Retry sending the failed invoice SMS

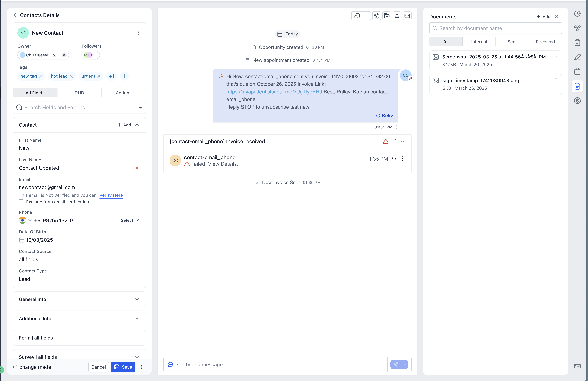click(x=384, y=116)
